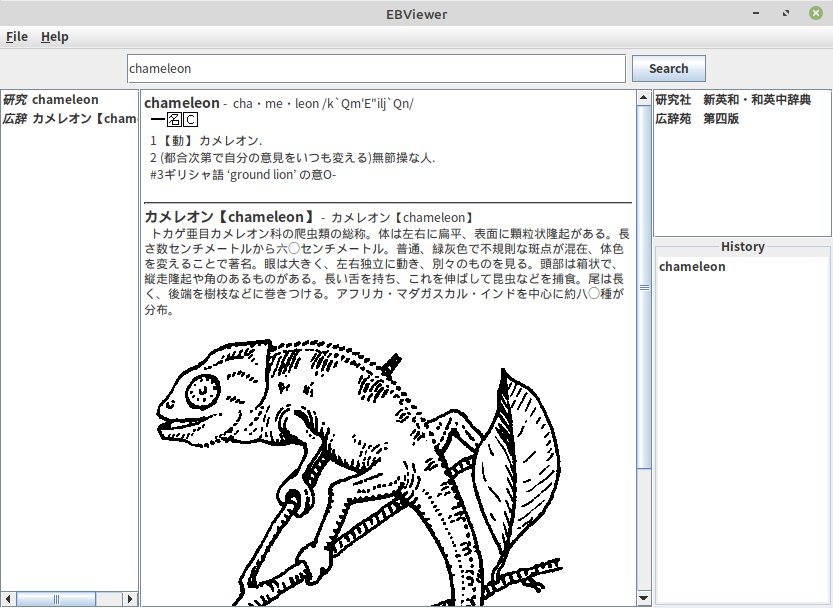Select the 広辞苑 第四版 dictionary
Screen dimensions: 833x608
697,119
